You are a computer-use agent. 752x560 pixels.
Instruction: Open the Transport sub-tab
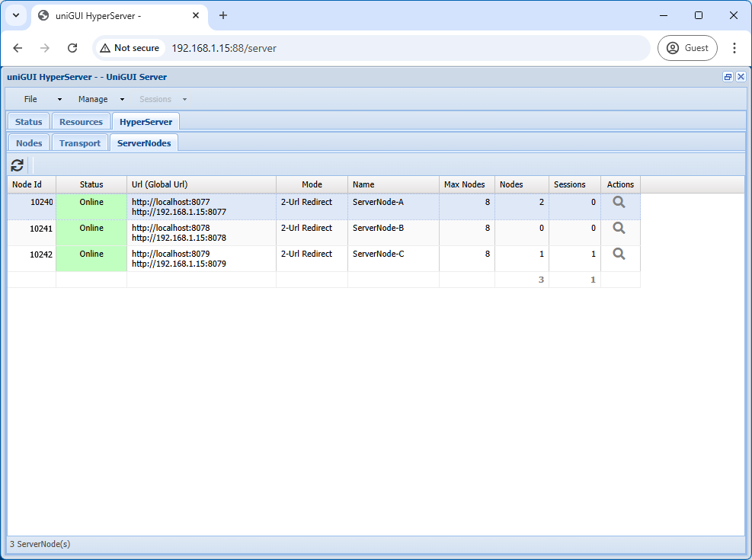(80, 143)
